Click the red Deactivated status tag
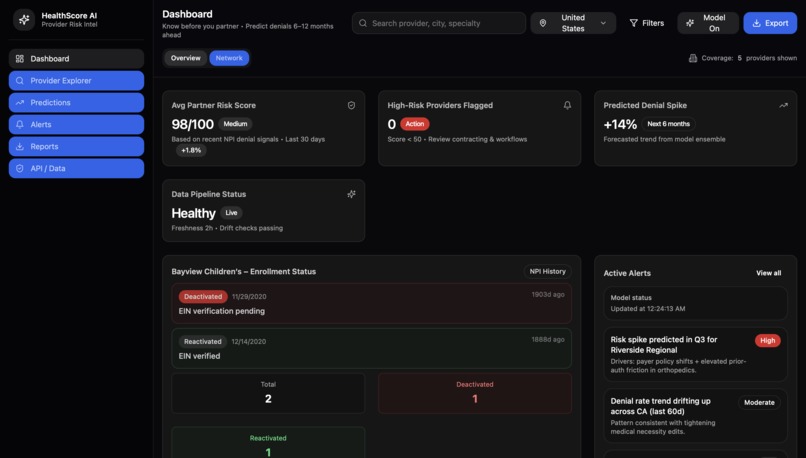 (203, 297)
